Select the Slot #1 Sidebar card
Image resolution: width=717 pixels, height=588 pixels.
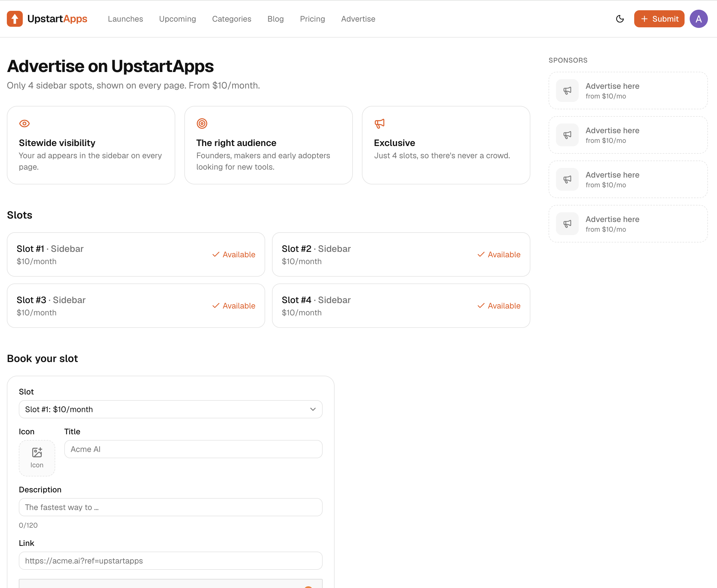[x=136, y=254]
